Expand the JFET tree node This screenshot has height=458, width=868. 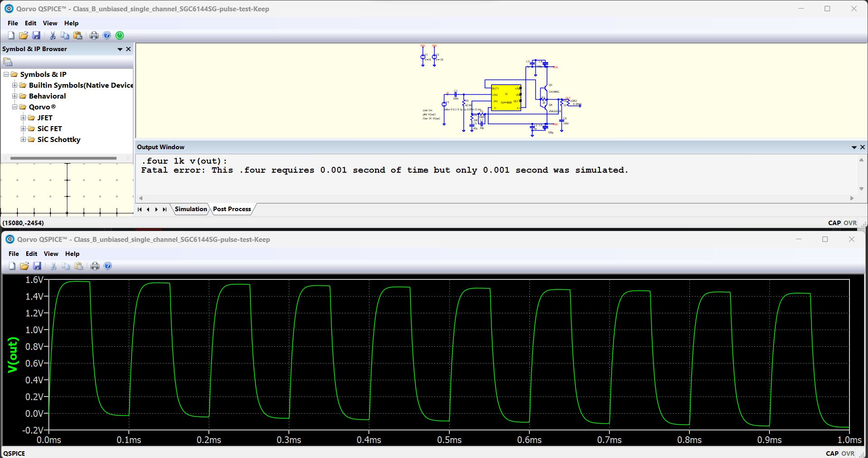point(24,118)
